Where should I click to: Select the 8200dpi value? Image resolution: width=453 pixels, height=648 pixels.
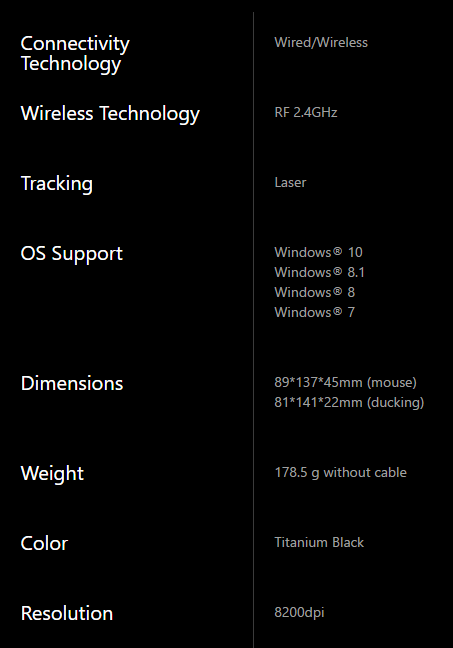pyautogui.click(x=299, y=612)
